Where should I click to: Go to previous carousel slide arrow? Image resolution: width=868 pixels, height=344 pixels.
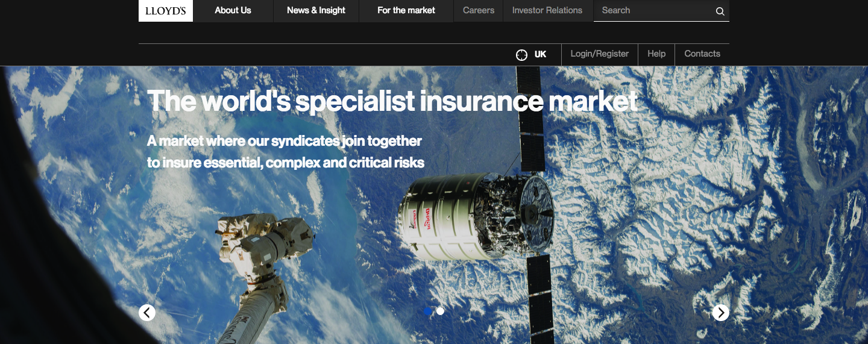147,313
